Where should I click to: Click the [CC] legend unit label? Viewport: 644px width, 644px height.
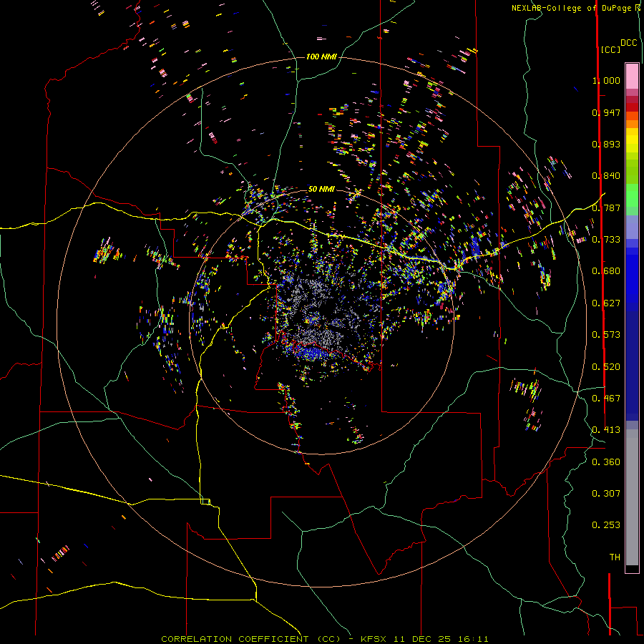tap(610, 49)
